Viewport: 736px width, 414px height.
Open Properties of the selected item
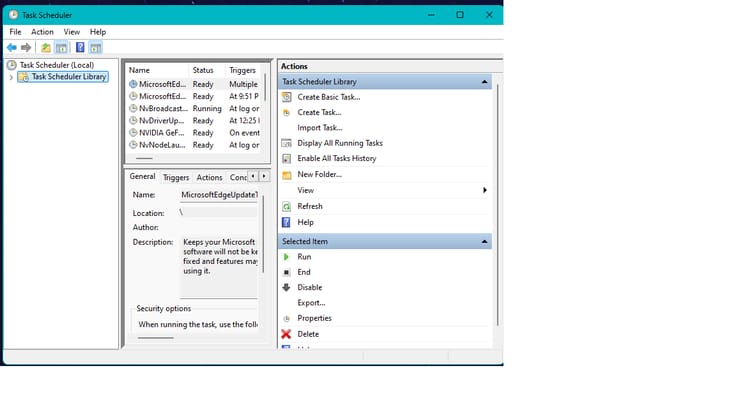click(314, 318)
